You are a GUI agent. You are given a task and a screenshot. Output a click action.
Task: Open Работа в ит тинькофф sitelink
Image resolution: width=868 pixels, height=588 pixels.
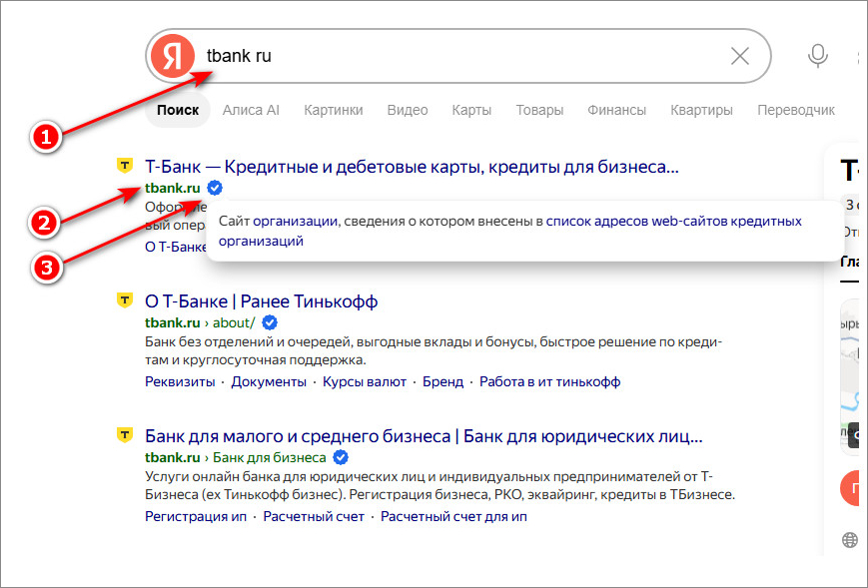point(549,381)
